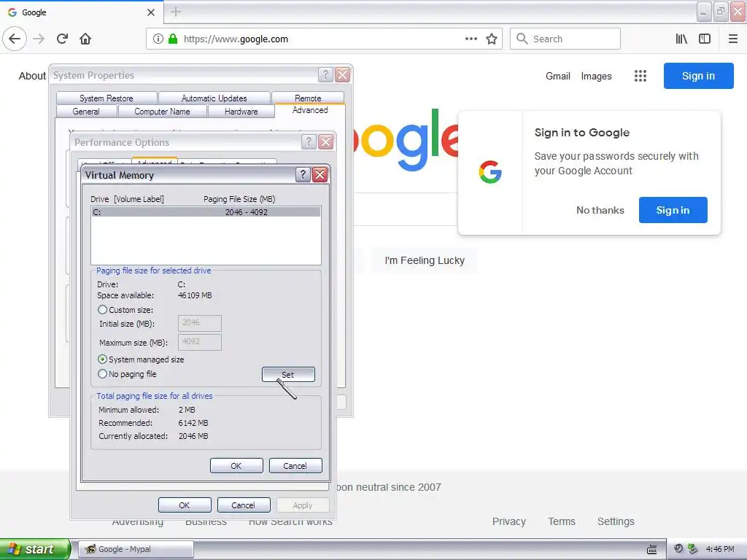Click the browser forward arrow
Screen dimensions: 747x560
(x=39, y=39)
